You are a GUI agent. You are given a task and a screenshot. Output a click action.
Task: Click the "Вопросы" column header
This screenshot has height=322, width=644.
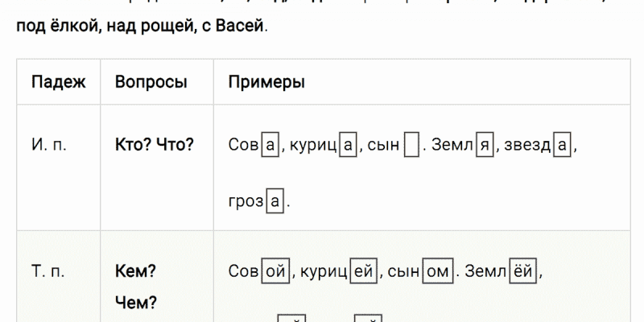151,83
